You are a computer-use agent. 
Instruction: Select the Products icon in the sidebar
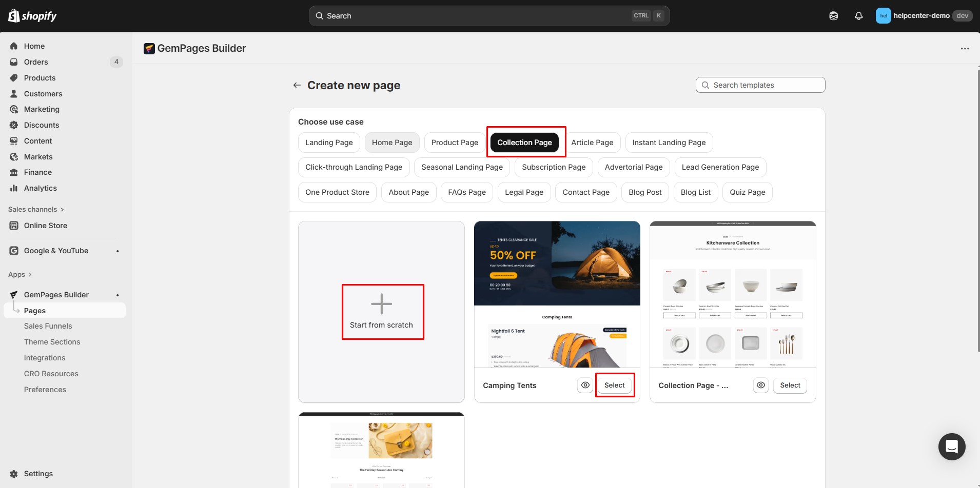click(x=14, y=77)
